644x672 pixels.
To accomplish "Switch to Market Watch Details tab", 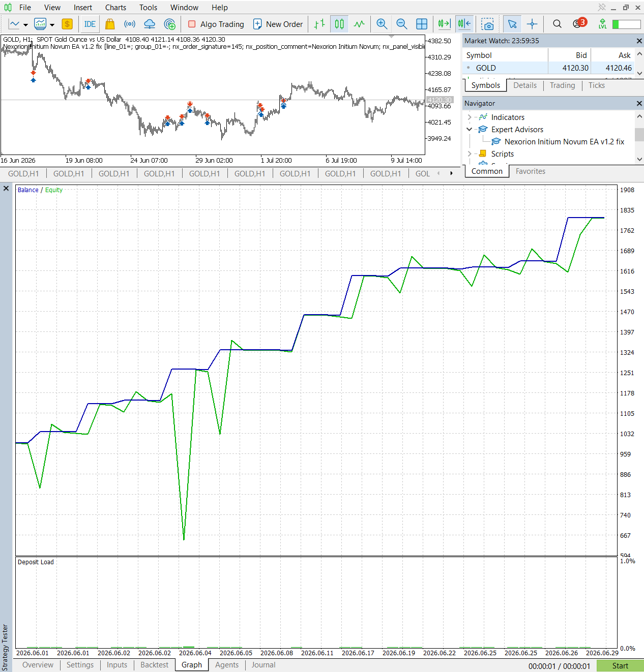I will (x=525, y=85).
